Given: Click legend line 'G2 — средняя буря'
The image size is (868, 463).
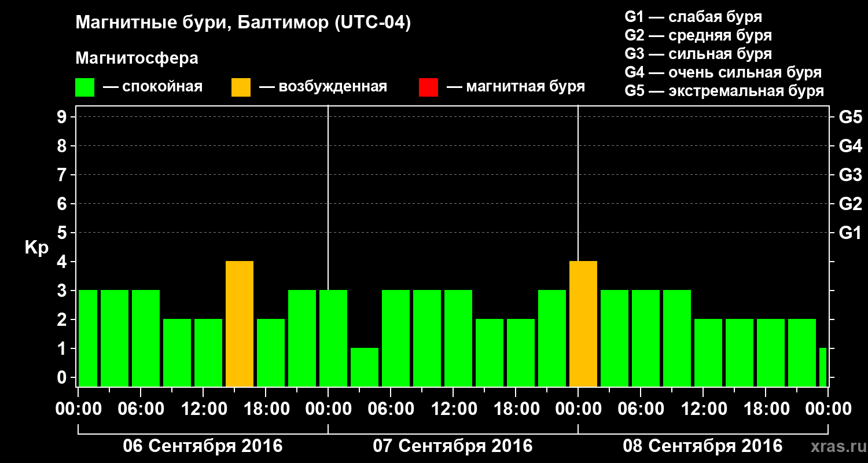Looking at the screenshot, I should coord(698,35).
